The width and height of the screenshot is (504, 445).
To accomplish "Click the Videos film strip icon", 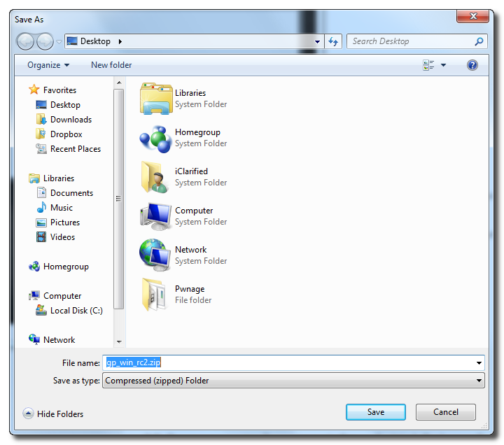I will point(41,237).
